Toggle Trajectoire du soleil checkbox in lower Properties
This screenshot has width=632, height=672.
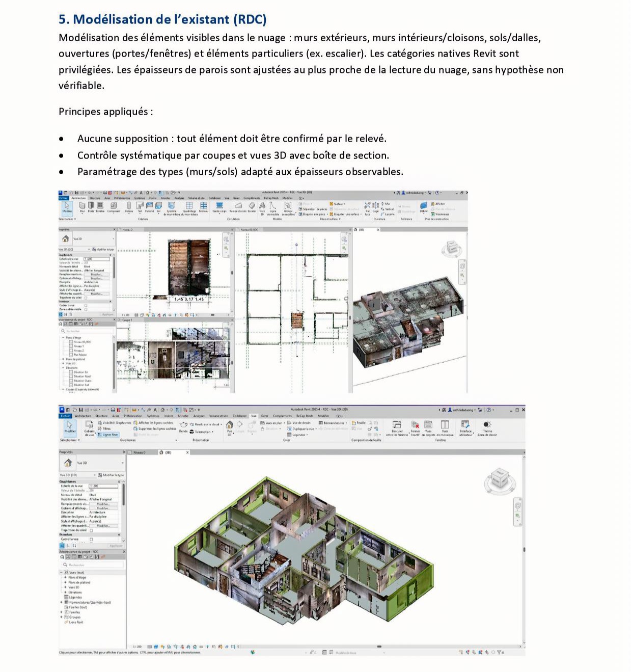(x=92, y=530)
